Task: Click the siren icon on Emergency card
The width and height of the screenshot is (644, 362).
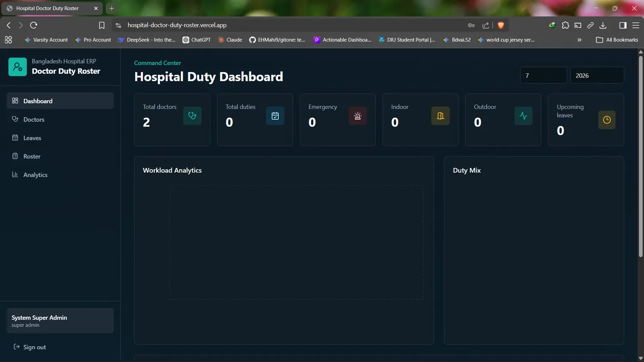Action: point(358,116)
